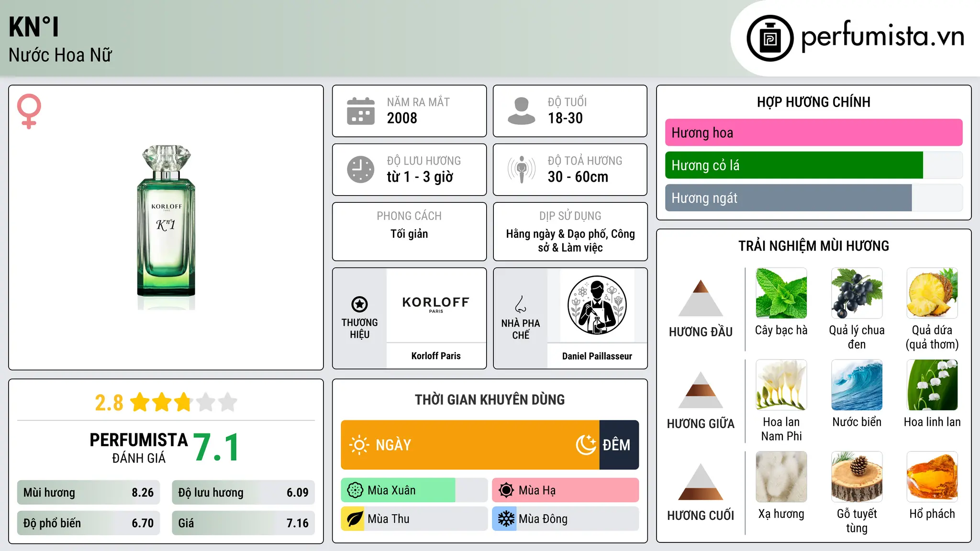980x551 pixels.
Task: Select the Quả dứa pineapple thumbnail
Action: (x=932, y=293)
